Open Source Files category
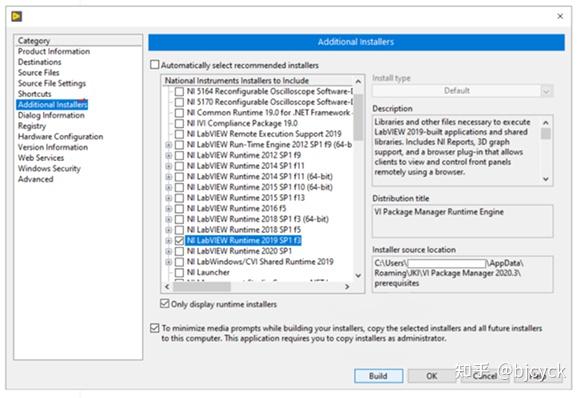Image resolution: width=581 pixels, height=398 pixels. (39, 73)
